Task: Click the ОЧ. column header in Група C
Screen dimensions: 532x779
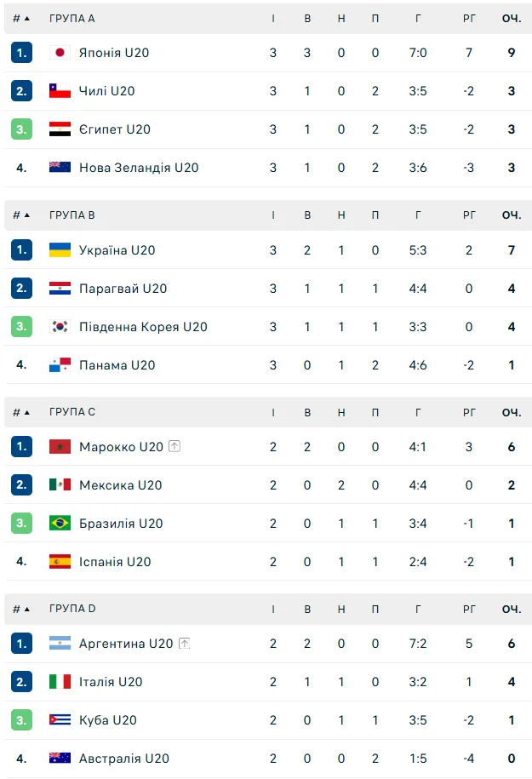Action: [x=511, y=412]
